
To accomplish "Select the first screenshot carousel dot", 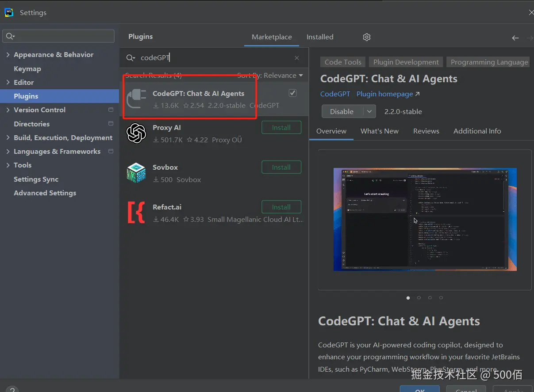I will pyautogui.click(x=408, y=298).
